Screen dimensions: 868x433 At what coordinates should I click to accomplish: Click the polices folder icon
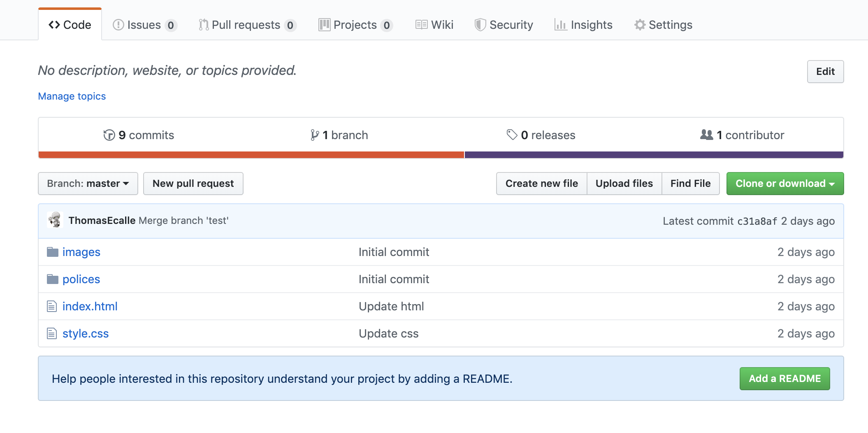[53, 279]
